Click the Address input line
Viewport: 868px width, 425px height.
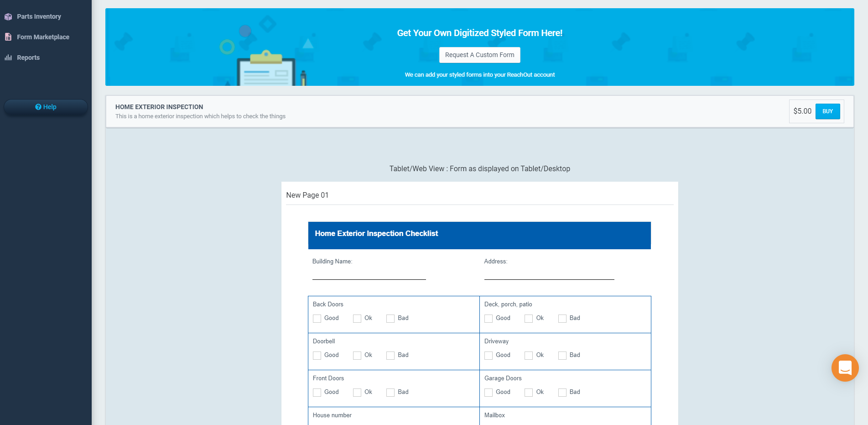click(x=549, y=276)
